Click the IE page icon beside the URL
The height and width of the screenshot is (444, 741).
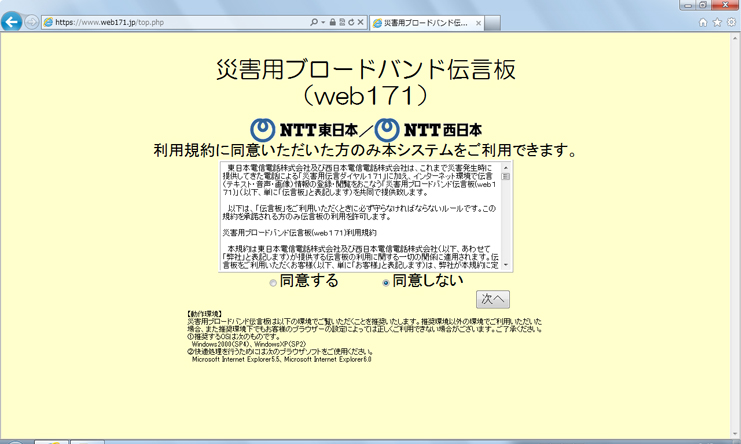[48, 22]
